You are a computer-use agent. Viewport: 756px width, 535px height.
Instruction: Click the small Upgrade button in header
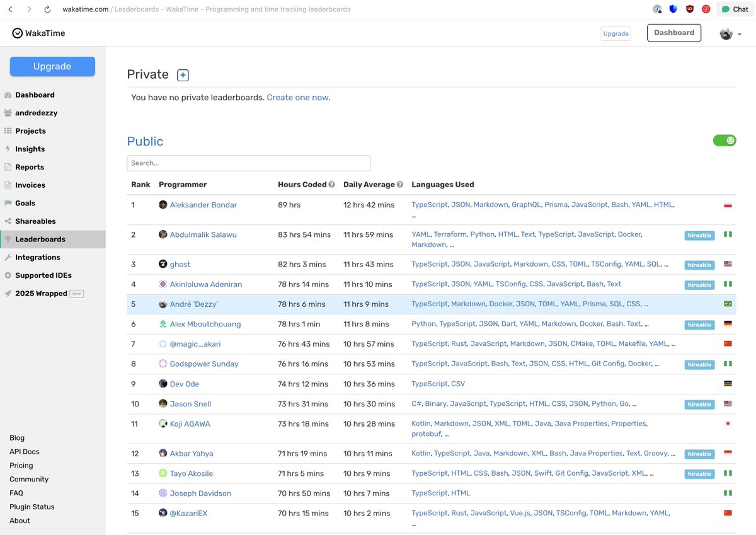coord(616,33)
